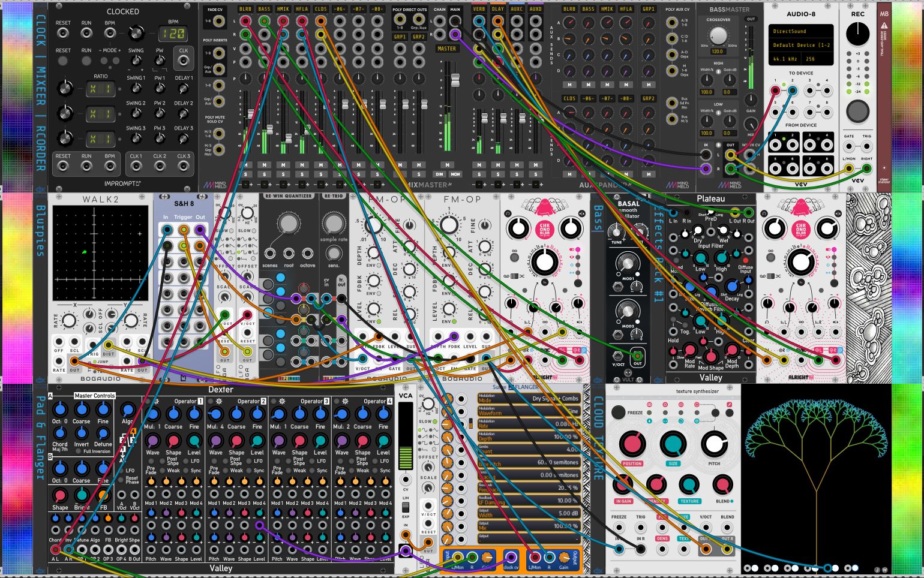Click the master DIM button
The width and height of the screenshot is (924, 578).
click(439, 174)
